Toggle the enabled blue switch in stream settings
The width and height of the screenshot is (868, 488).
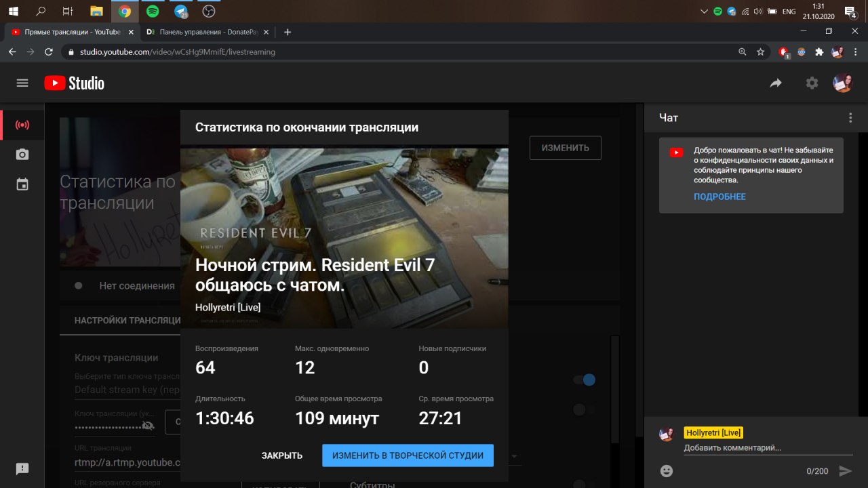584,380
